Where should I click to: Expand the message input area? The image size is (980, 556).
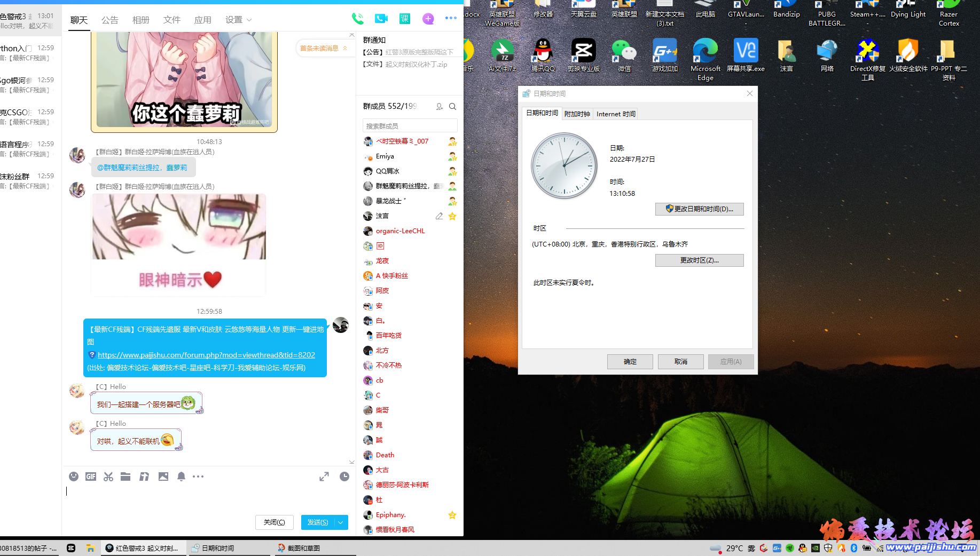(324, 476)
